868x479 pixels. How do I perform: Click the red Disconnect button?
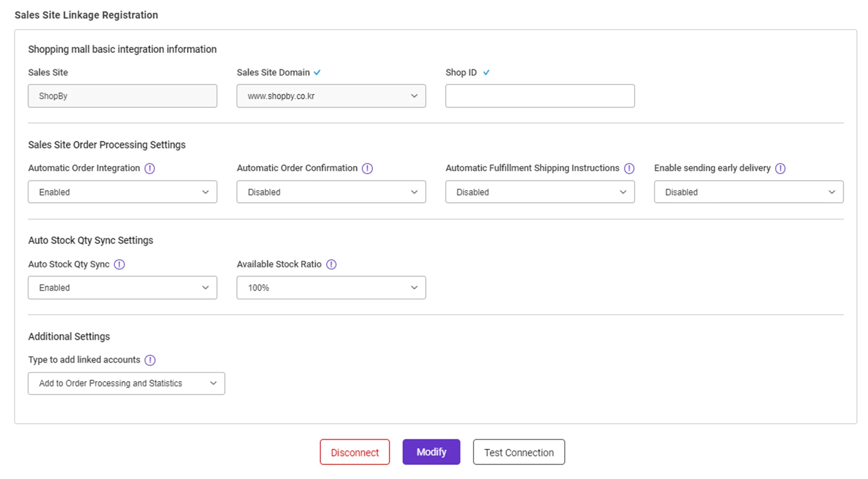[x=355, y=452]
